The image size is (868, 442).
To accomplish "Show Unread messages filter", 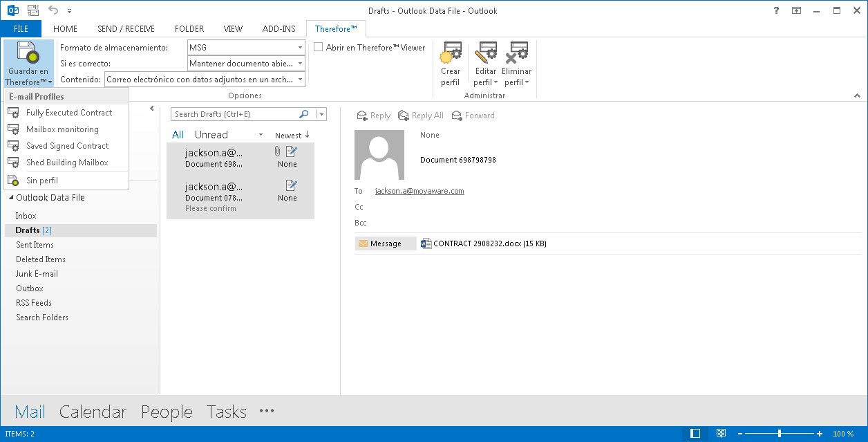I will (211, 135).
